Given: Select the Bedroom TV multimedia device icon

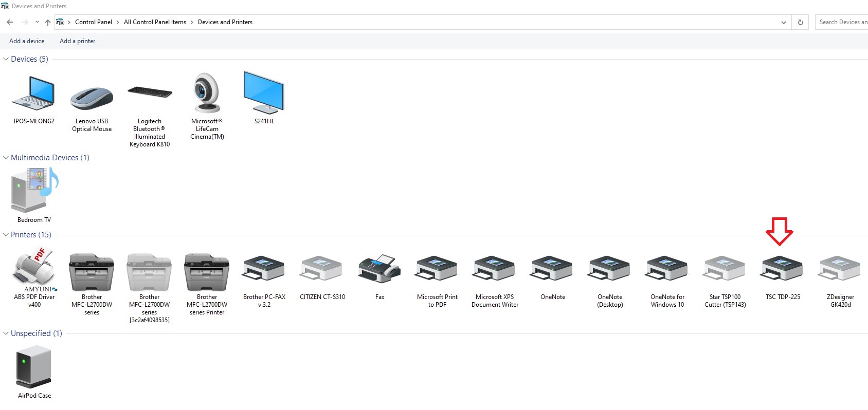Looking at the screenshot, I should pos(34,190).
